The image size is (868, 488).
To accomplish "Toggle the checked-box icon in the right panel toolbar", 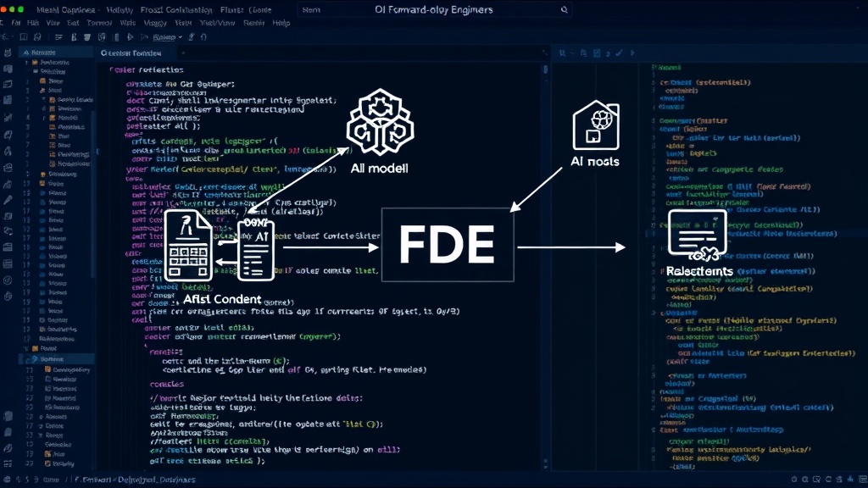I will pyautogui.click(x=597, y=53).
